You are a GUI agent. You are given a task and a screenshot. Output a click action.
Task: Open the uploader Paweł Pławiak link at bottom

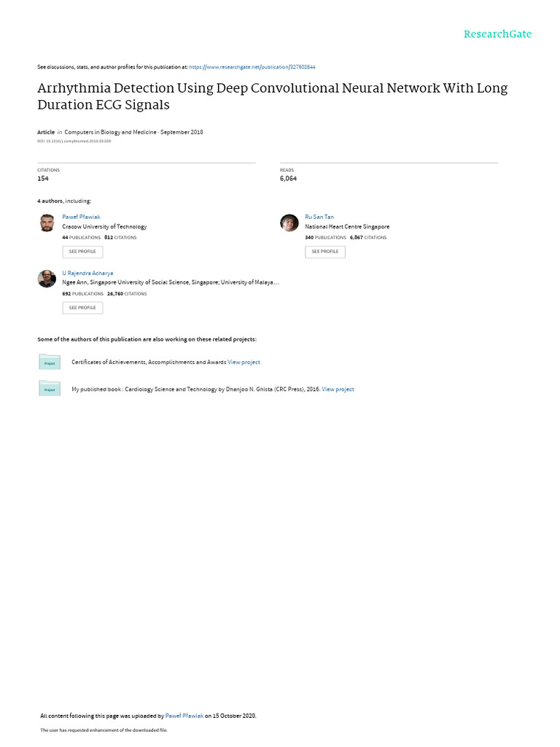tap(184, 716)
